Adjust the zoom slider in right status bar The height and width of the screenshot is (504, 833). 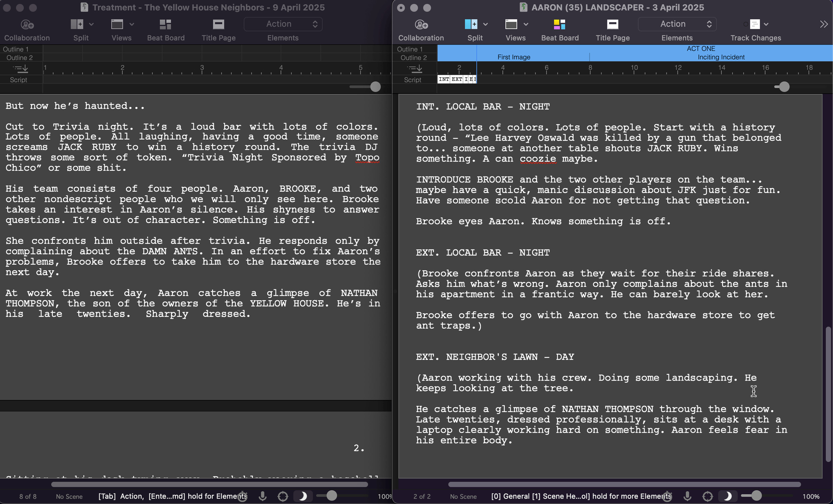coord(756,496)
